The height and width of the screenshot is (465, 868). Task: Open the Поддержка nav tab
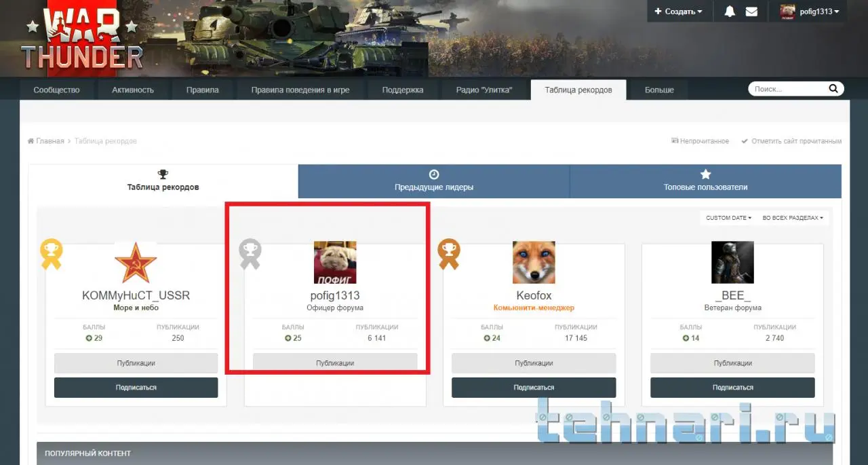[403, 90]
